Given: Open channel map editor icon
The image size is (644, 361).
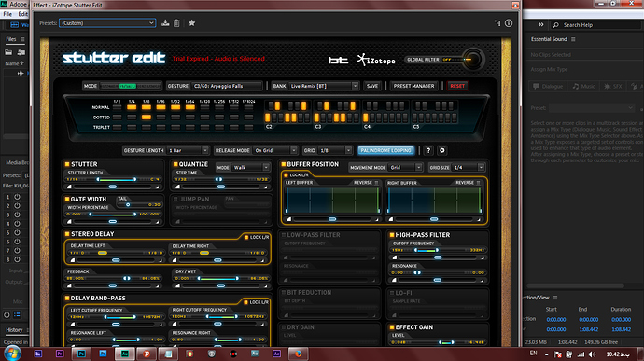Looking at the screenshot, I should [x=497, y=23].
